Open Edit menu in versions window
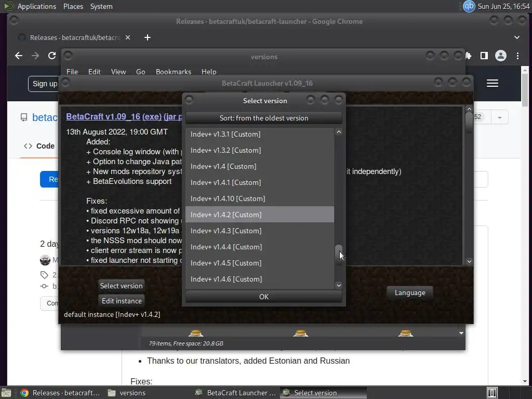Image resolution: width=532 pixels, height=399 pixels. [95, 72]
